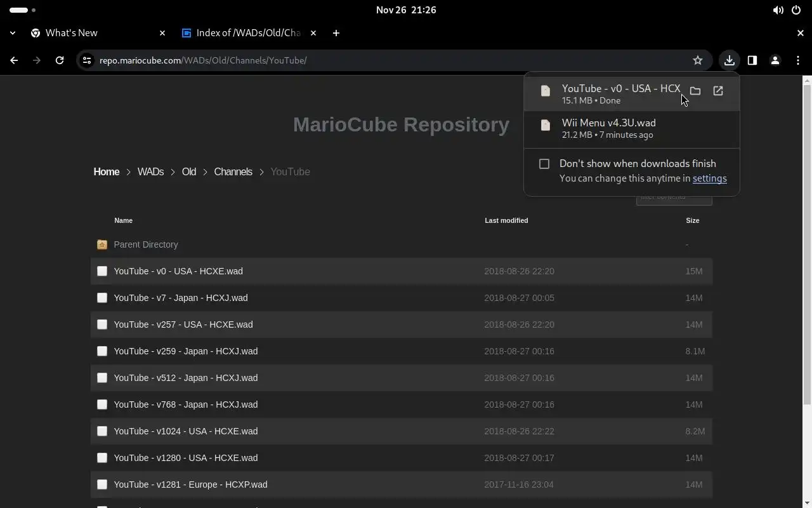Switch to the What's New tab
This screenshot has height=508, width=812.
click(x=95, y=33)
